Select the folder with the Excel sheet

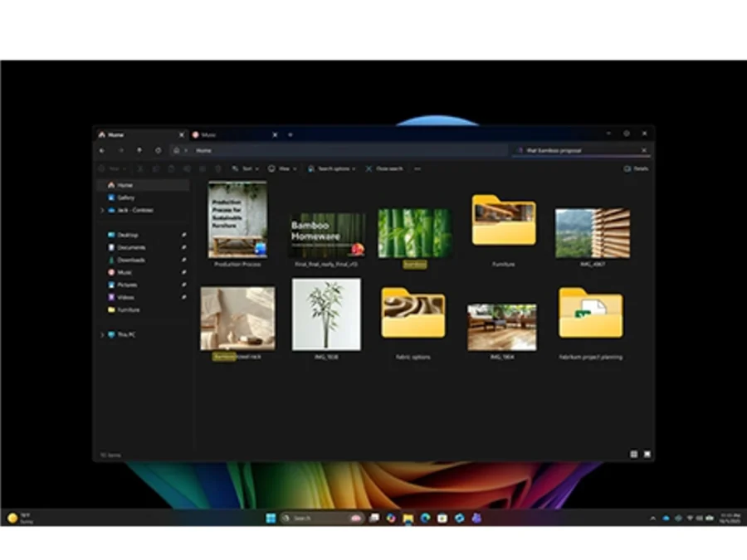(x=591, y=313)
